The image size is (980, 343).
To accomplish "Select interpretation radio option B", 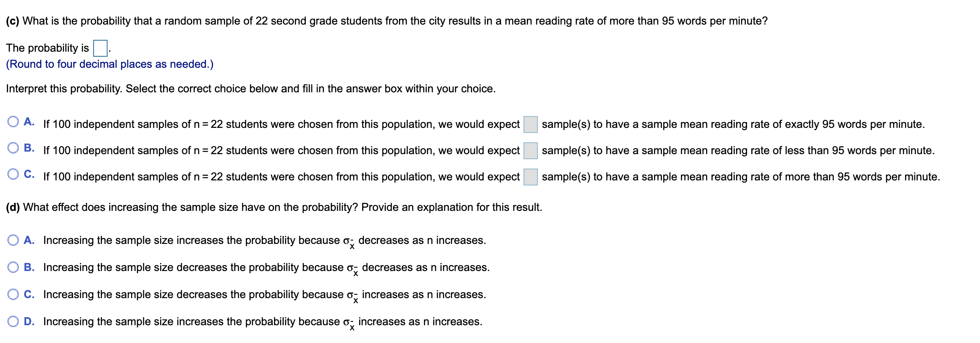I will point(13,148).
